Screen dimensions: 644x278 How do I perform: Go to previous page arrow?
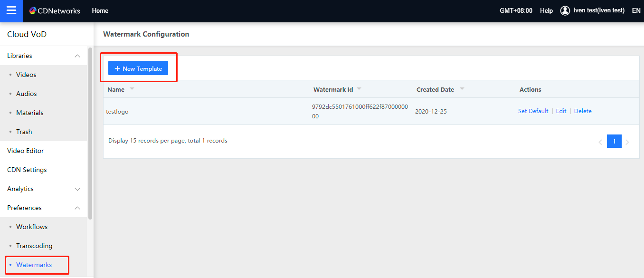(600, 142)
